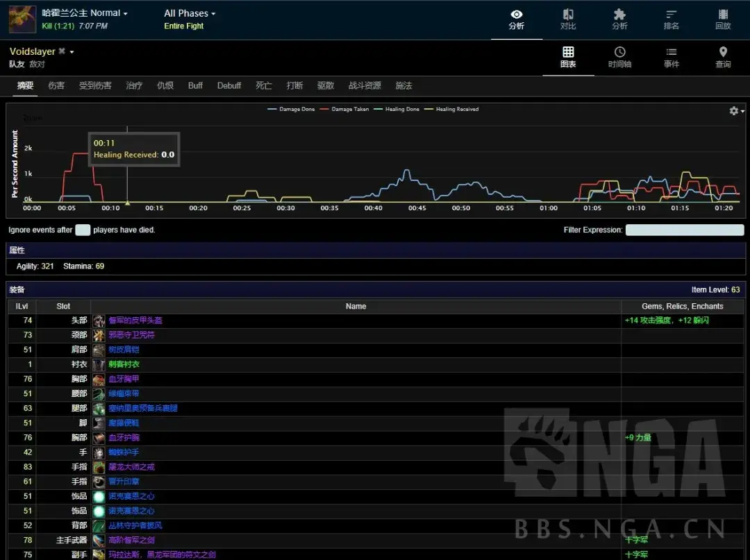Open the eye-icon 分析 view

tap(516, 19)
